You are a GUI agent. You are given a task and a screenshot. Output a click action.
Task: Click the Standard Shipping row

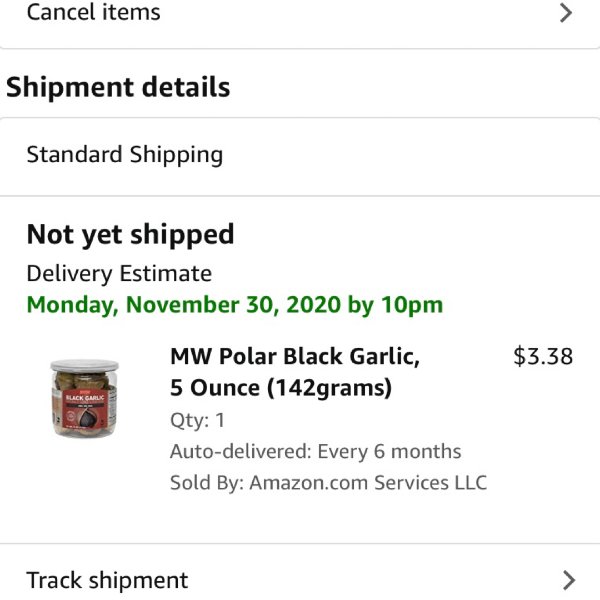(300, 157)
